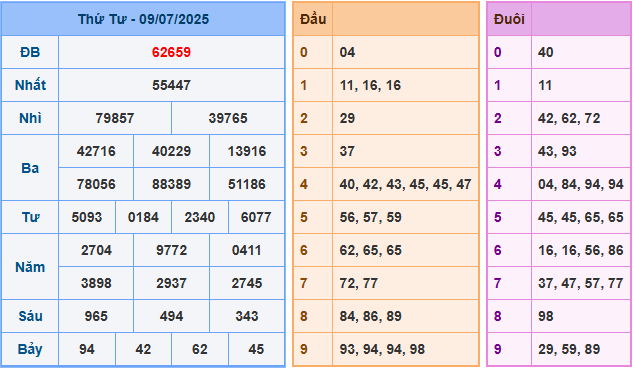Click the date header Thứ Tư - 09/07/2025
Image resolution: width=633 pixels, height=368 pixels.
coord(143,19)
